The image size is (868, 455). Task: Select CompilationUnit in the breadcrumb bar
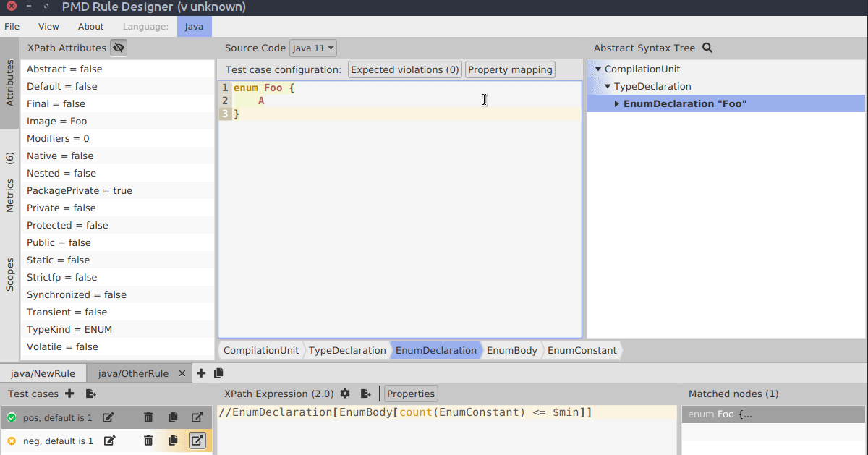[x=261, y=351]
